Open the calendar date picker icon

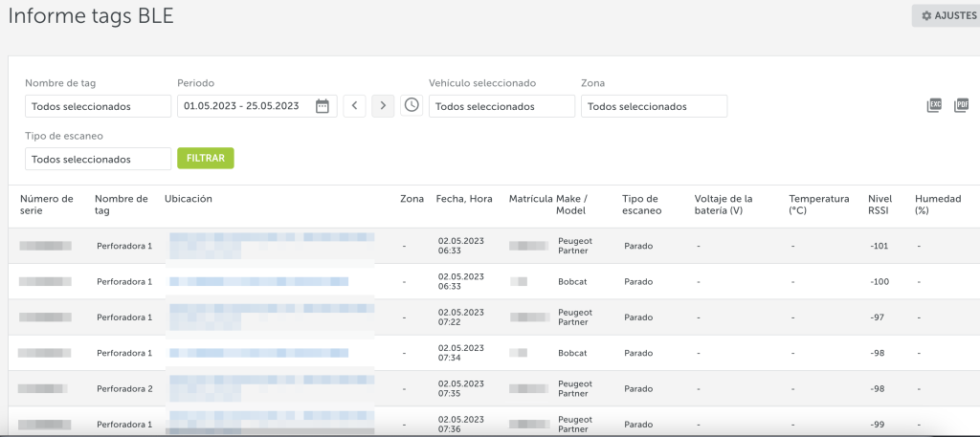point(323,106)
